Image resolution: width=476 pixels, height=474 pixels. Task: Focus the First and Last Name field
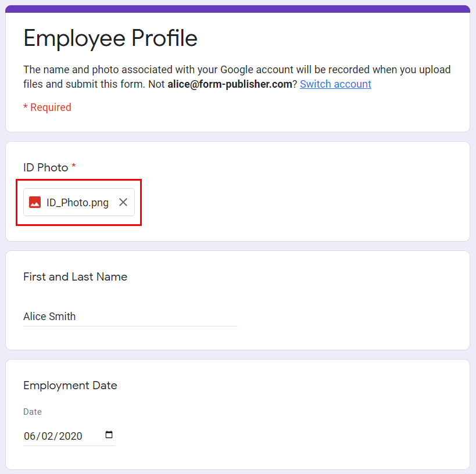click(130, 317)
